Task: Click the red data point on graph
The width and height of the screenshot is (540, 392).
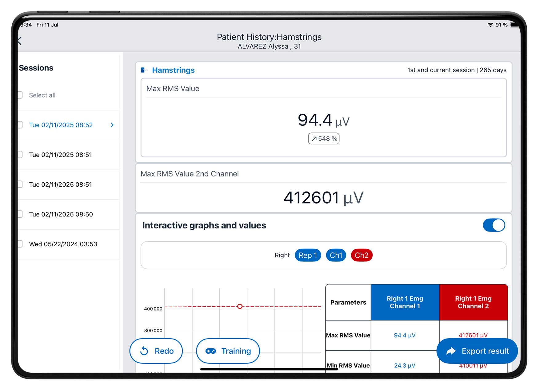Action: (x=240, y=306)
